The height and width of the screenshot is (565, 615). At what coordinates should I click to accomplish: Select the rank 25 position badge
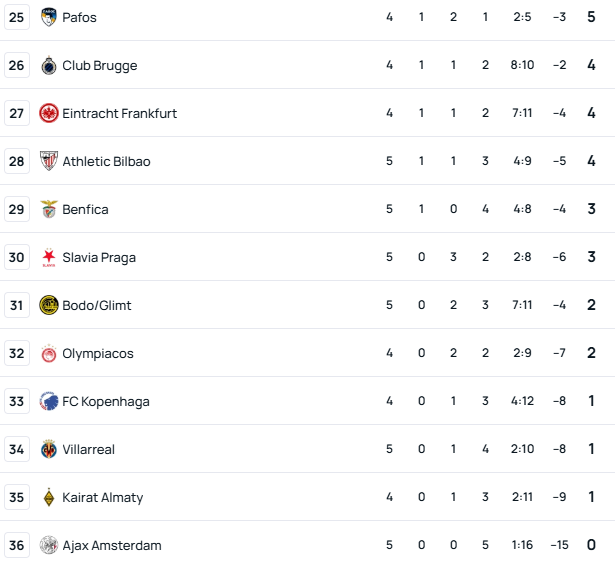[x=17, y=17]
